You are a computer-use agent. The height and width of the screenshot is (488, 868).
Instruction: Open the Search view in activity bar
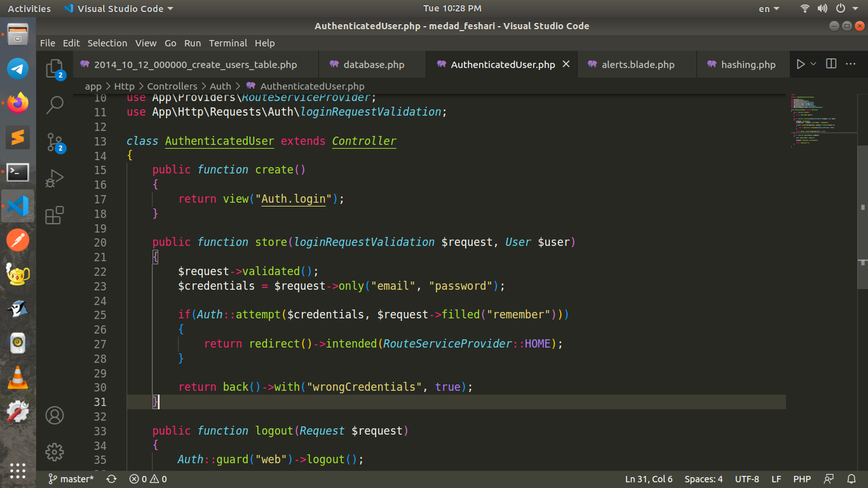55,105
